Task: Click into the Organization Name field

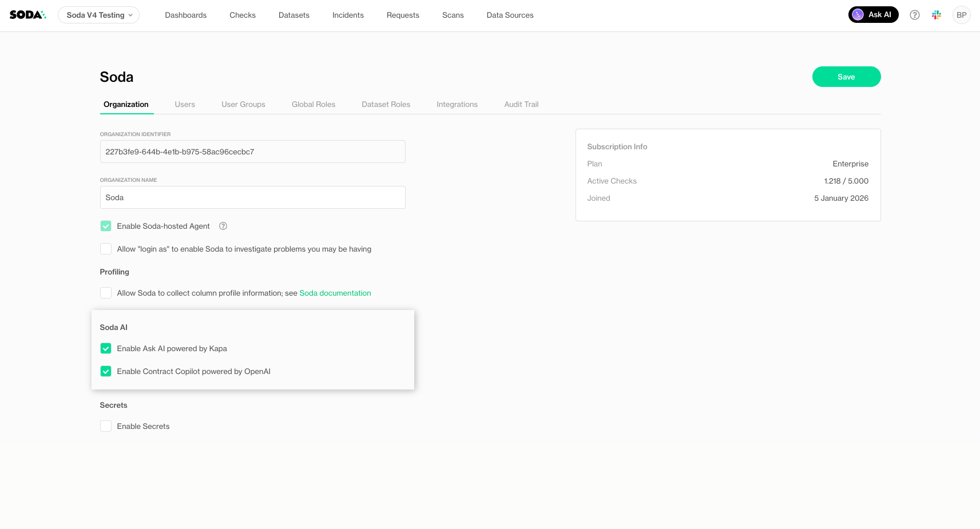Action: pyautogui.click(x=252, y=197)
